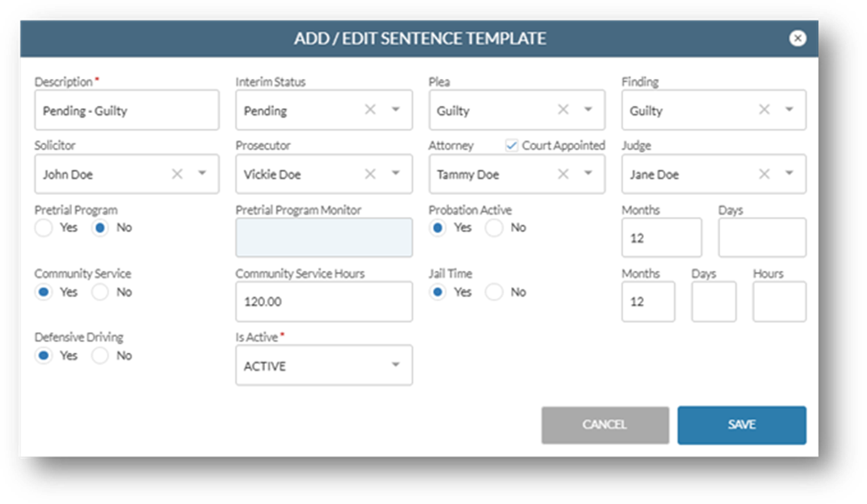Set Defensive Driving to No
The width and height of the screenshot is (867, 504).
click(x=100, y=356)
